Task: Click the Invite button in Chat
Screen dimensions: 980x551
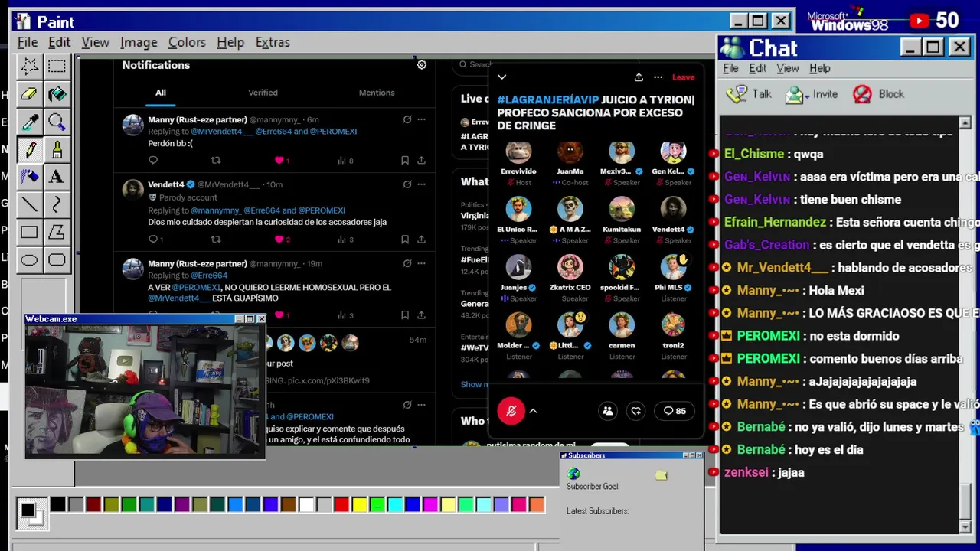Action: [x=812, y=94]
